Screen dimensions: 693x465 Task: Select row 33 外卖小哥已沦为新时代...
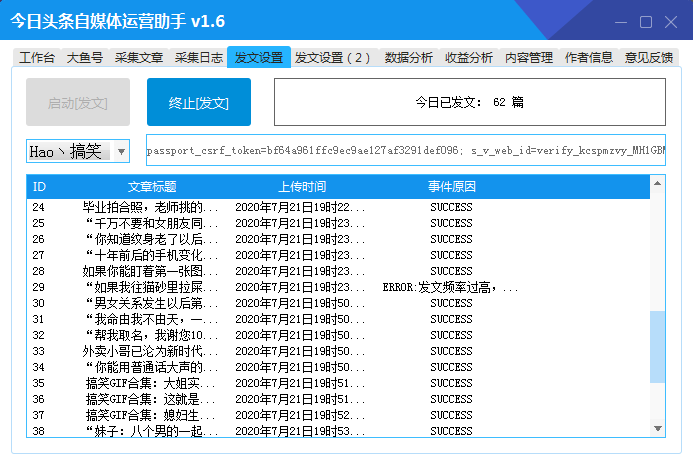[338, 351]
